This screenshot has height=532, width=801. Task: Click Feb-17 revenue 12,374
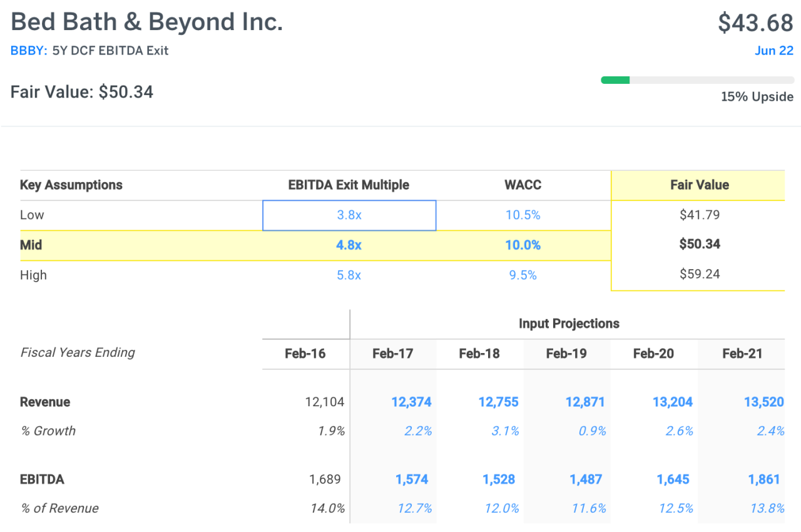(412, 402)
